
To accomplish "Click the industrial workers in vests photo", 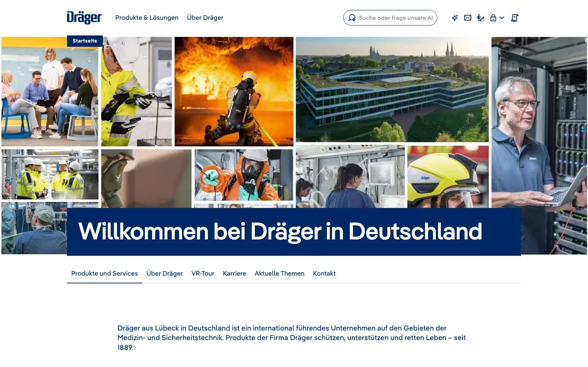I will (x=50, y=174).
